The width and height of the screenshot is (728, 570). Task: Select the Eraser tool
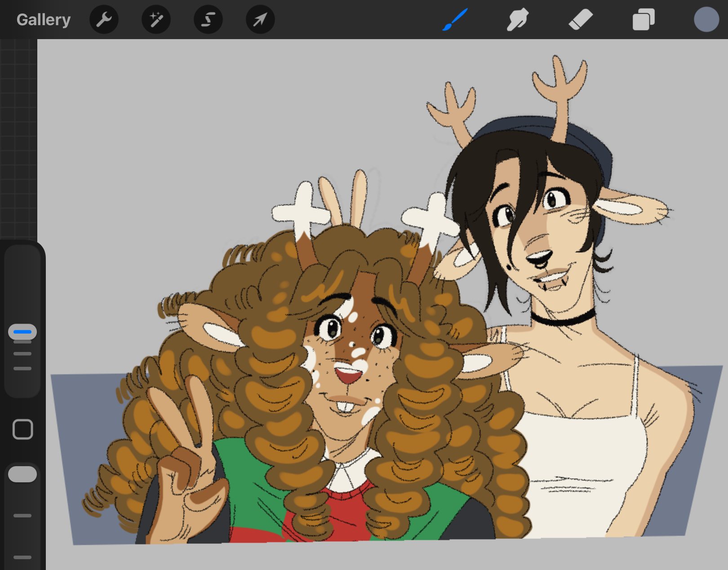(580, 20)
